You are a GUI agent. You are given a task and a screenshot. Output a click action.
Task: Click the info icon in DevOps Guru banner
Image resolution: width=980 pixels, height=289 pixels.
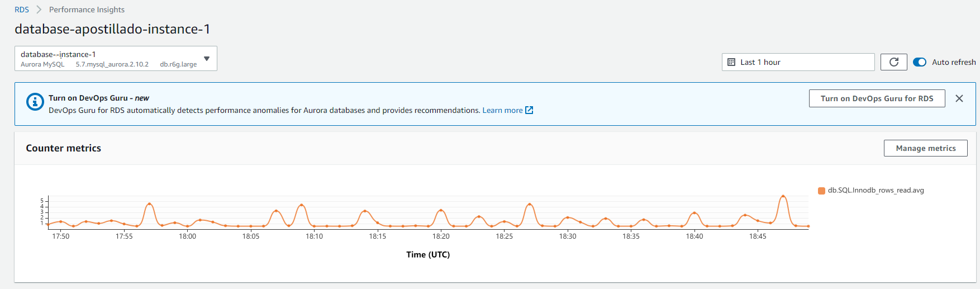click(35, 102)
